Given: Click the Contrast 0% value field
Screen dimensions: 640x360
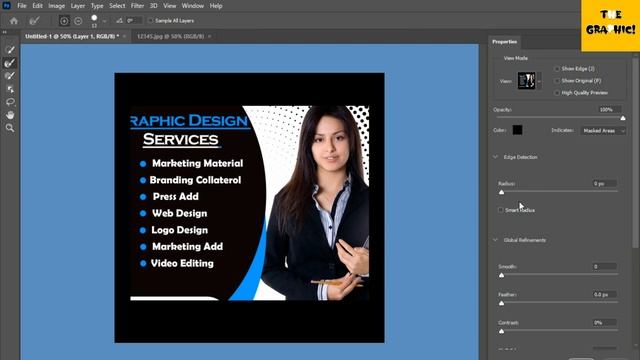Looking at the screenshot, I should coord(604,322).
